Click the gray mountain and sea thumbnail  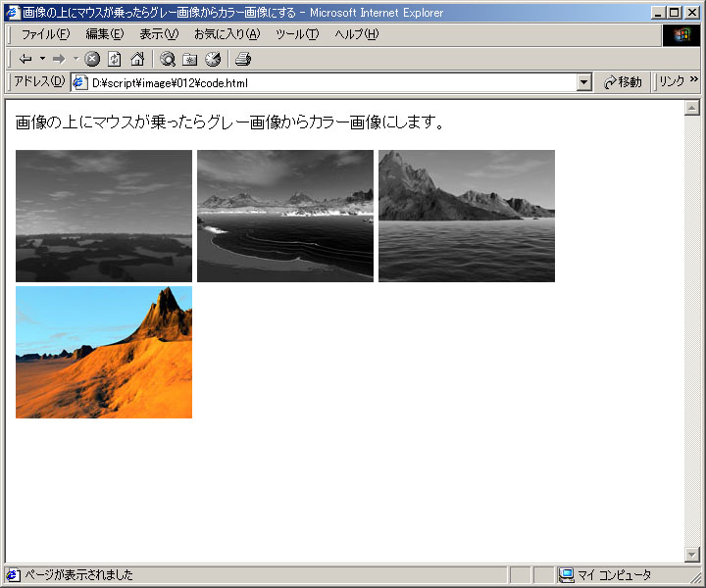(x=467, y=216)
